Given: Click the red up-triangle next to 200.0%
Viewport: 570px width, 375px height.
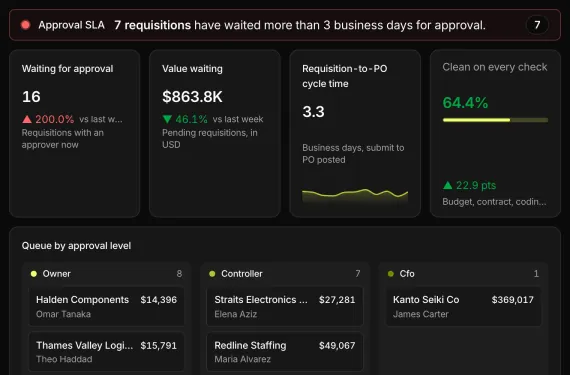Looking at the screenshot, I should [x=27, y=119].
